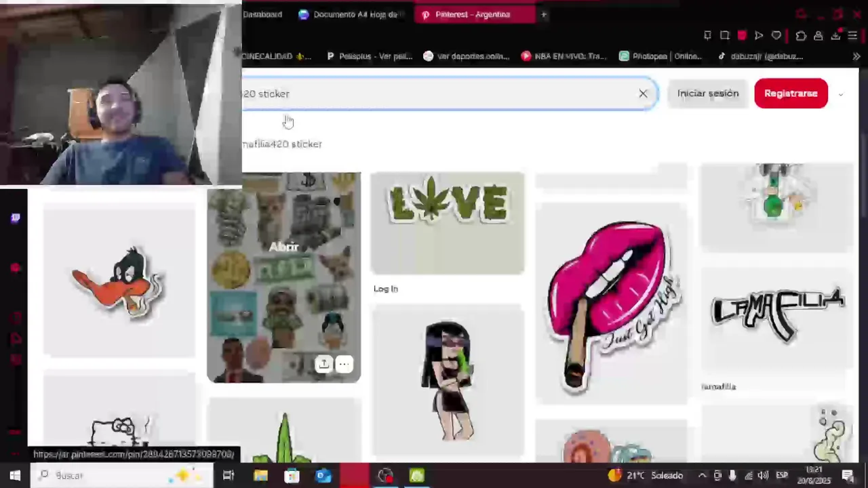868x488 pixels.
Task: Expand the bookmarks bar overflow arrows
Action: pos(856,56)
